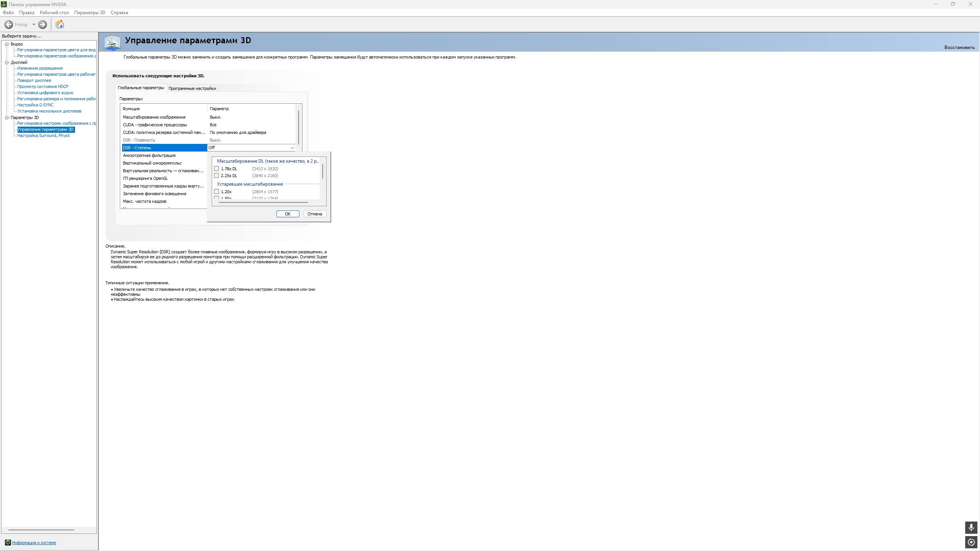Image resolution: width=980 pixels, height=551 pixels.
Task: Click the microphone icon at bottom right
Action: [x=971, y=528]
